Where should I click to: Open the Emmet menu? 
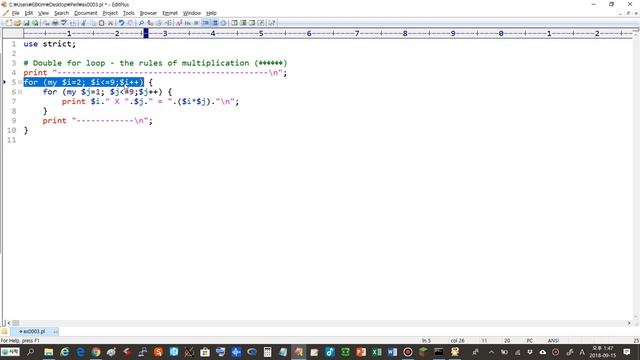(x=170, y=13)
